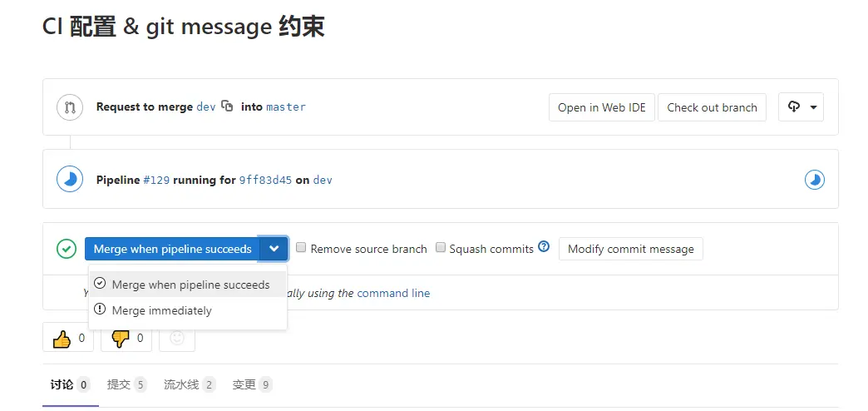Click Modify commit message button
The height and width of the screenshot is (411, 868).
[x=630, y=249]
